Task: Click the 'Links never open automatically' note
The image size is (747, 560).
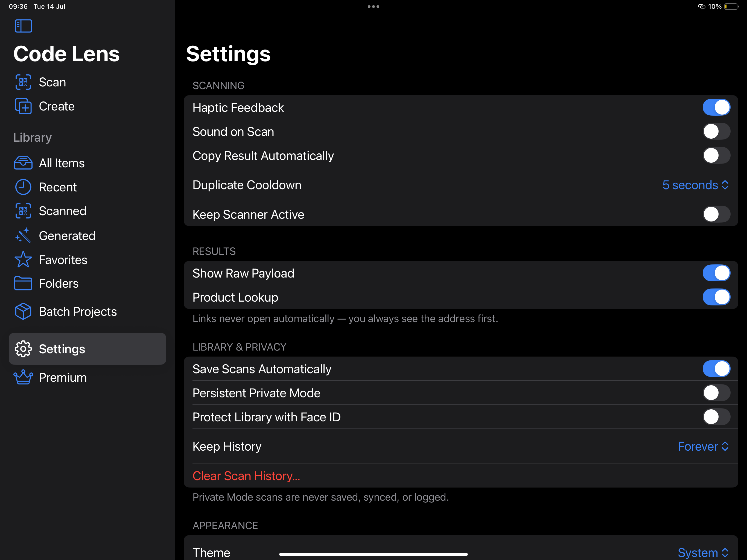Action: [345, 319]
